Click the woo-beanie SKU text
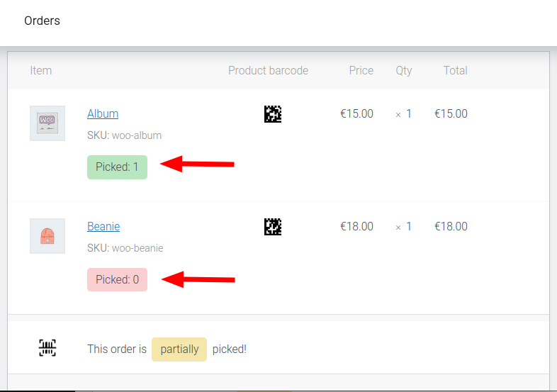This screenshot has width=557, height=392. [x=137, y=248]
